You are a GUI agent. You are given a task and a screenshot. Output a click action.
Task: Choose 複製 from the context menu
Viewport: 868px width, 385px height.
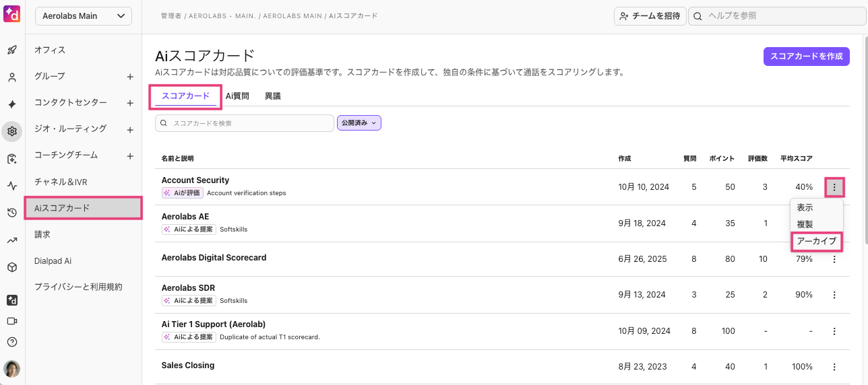pos(805,224)
